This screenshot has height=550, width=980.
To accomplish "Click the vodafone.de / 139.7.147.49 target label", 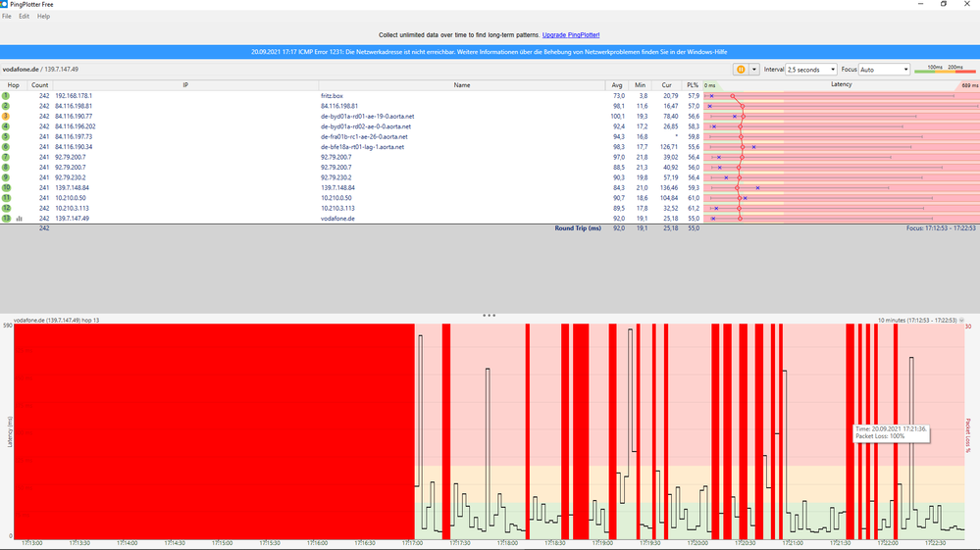I will point(40,70).
